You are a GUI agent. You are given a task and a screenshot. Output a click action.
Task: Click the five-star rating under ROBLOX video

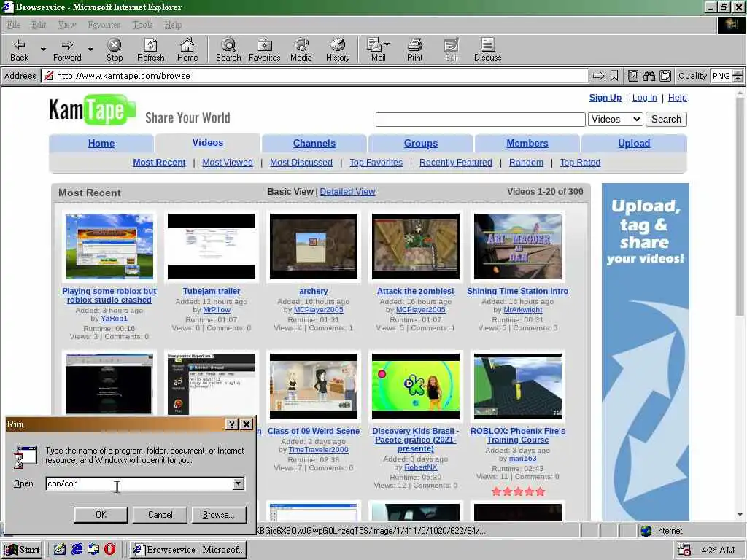click(518, 491)
